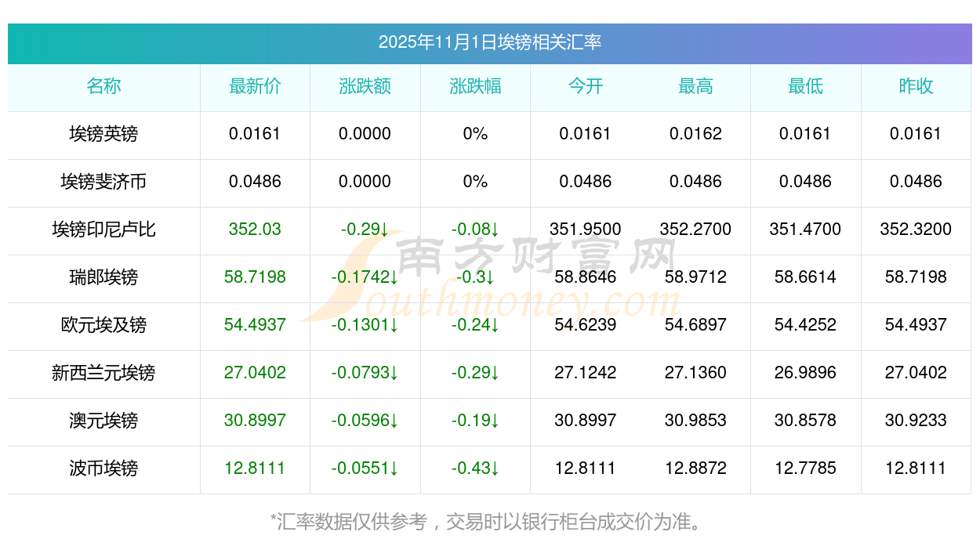Click previous close 30.9233
980x546 pixels.
tap(916, 421)
